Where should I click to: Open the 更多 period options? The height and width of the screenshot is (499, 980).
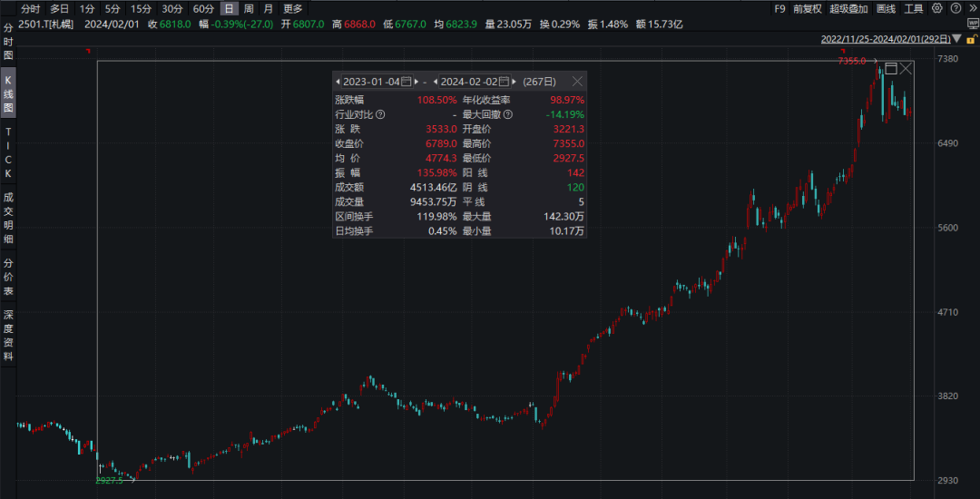292,8
